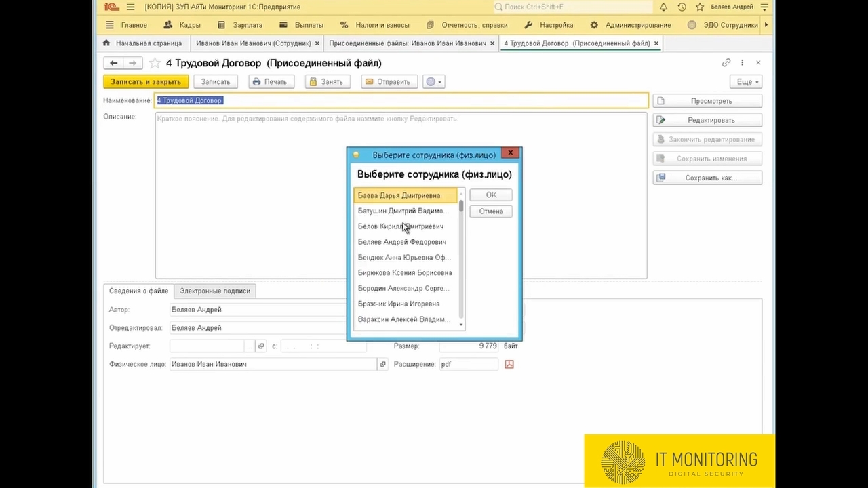Click in the Описание text area
This screenshot has width=868, height=488.
tap(401, 195)
